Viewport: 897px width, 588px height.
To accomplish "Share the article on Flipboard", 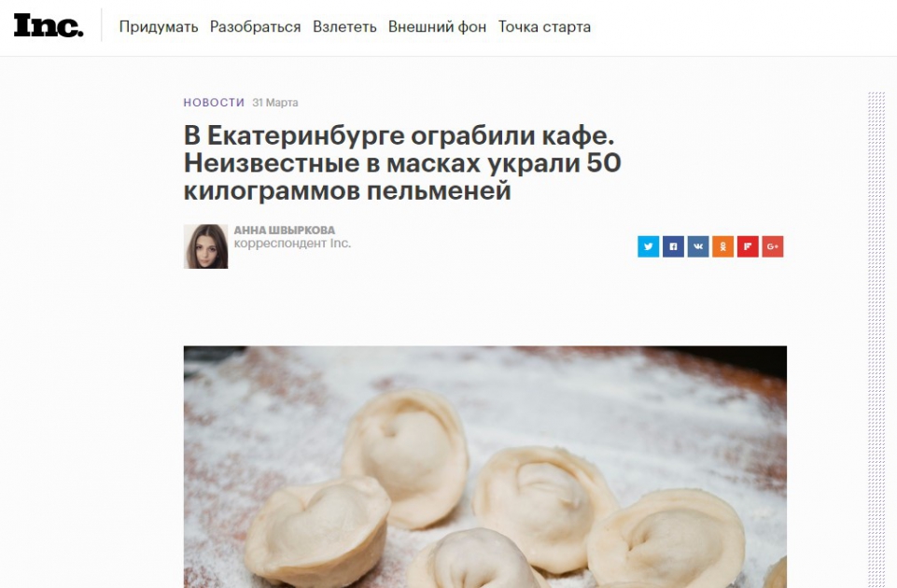I will (748, 246).
